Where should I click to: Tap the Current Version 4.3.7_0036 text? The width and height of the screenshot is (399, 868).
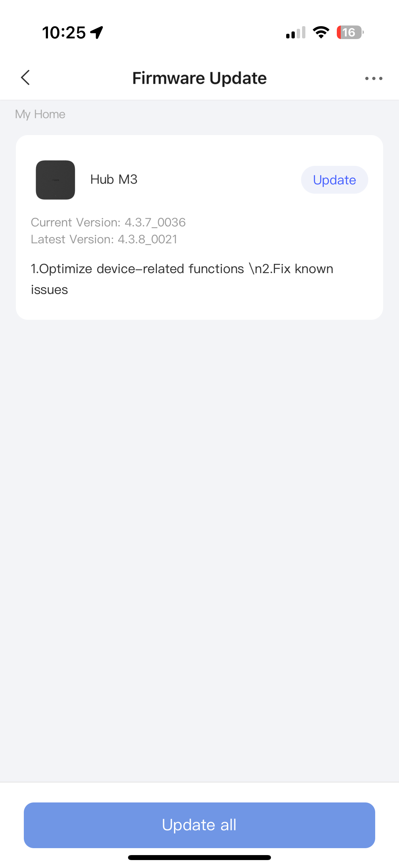[x=108, y=222]
